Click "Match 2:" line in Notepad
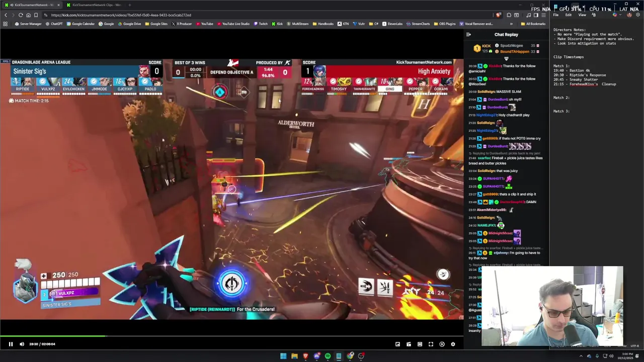 coord(561,98)
